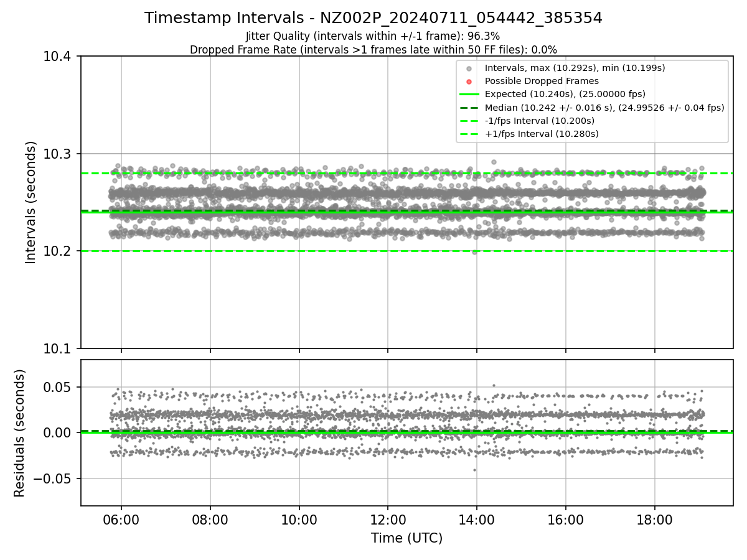
Task: Click the highest interval data point near 10.292s
Action: pos(494,162)
